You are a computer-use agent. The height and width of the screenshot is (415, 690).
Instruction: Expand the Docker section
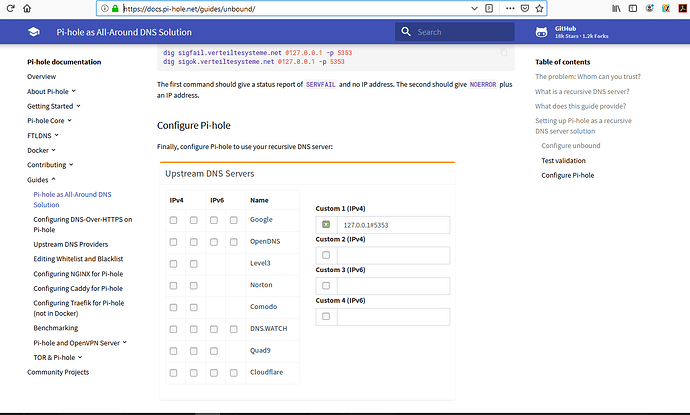[41, 150]
